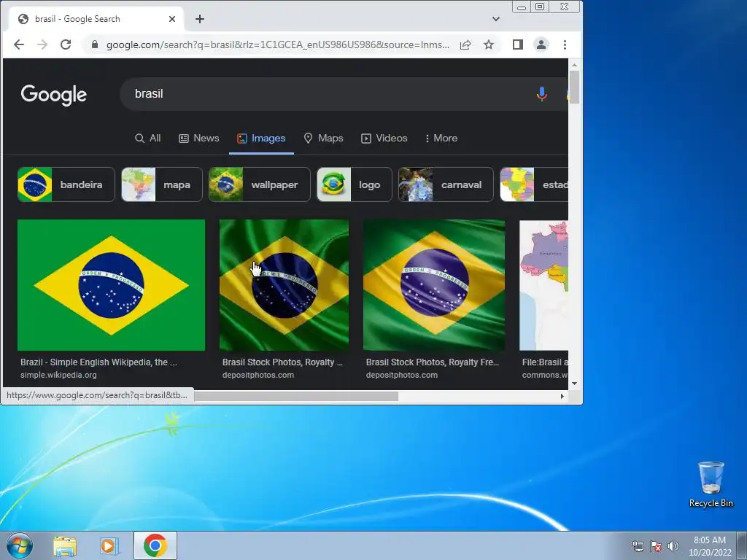This screenshot has width=747, height=560.
Task: Filter images by 'carnaval' chip
Action: click(446, 184)
